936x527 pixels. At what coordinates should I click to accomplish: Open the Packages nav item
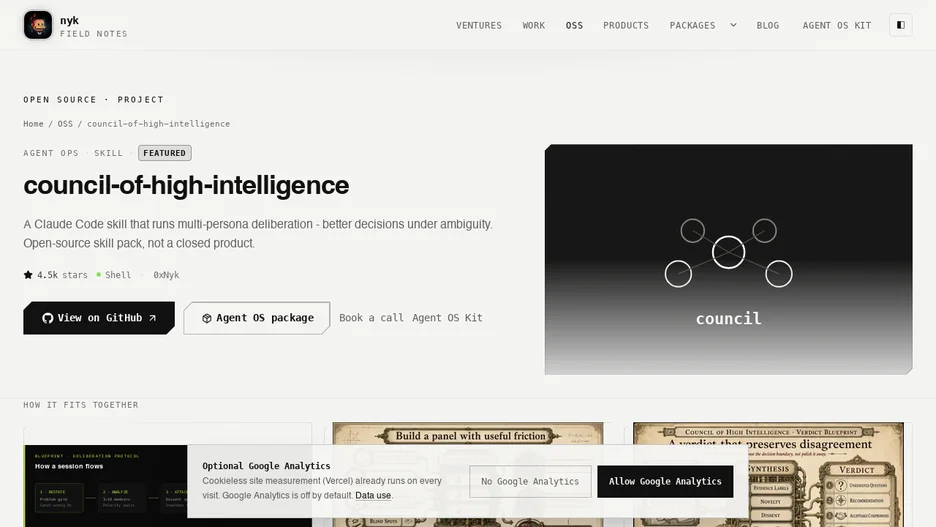tap(692, 25)
